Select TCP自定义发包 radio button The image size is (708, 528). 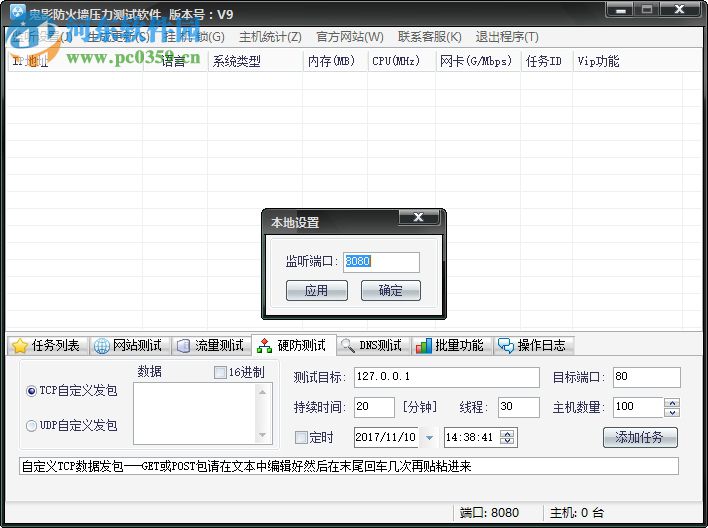[31, 391]
